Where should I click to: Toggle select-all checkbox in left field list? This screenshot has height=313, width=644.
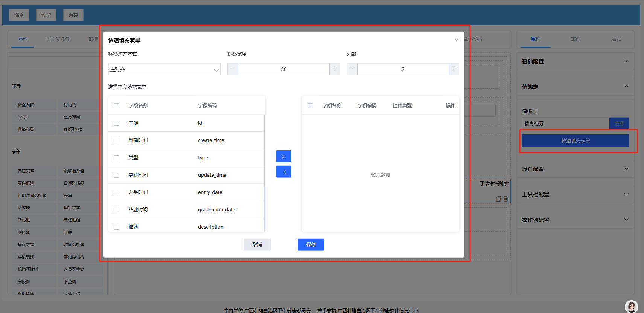click(x=117, y=106)
